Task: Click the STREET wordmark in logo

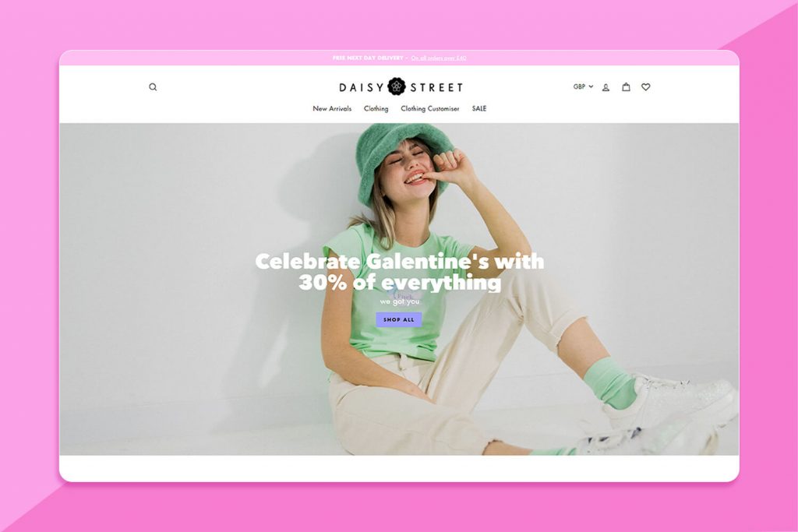Action: (x=436, y=87)
